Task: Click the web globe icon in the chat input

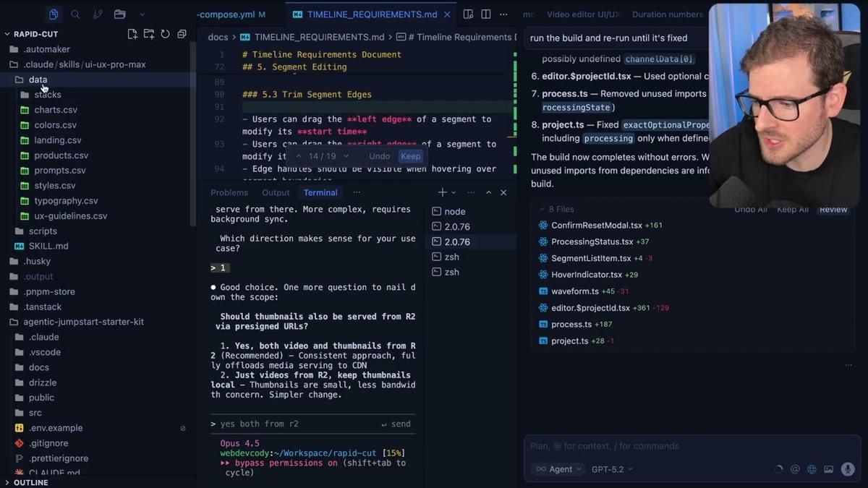Action: (812, 469)
